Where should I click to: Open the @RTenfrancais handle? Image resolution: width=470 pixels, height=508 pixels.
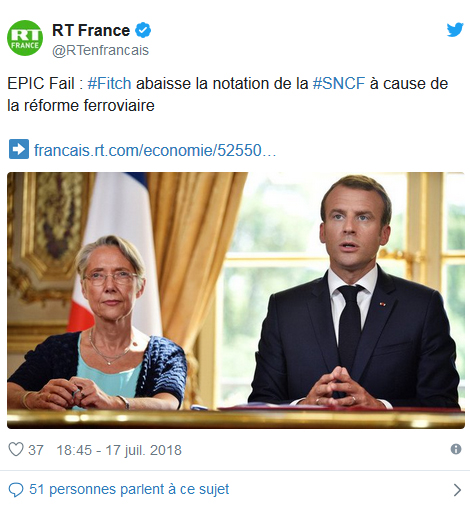click(x=100, y=50)
